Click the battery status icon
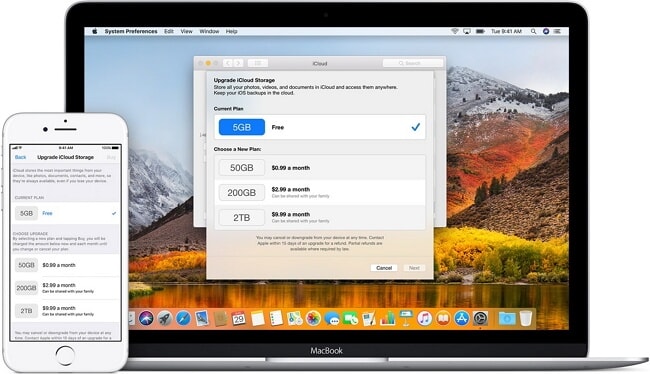The image size is (650, 374). pyautogui.click(x=480, y=31)
